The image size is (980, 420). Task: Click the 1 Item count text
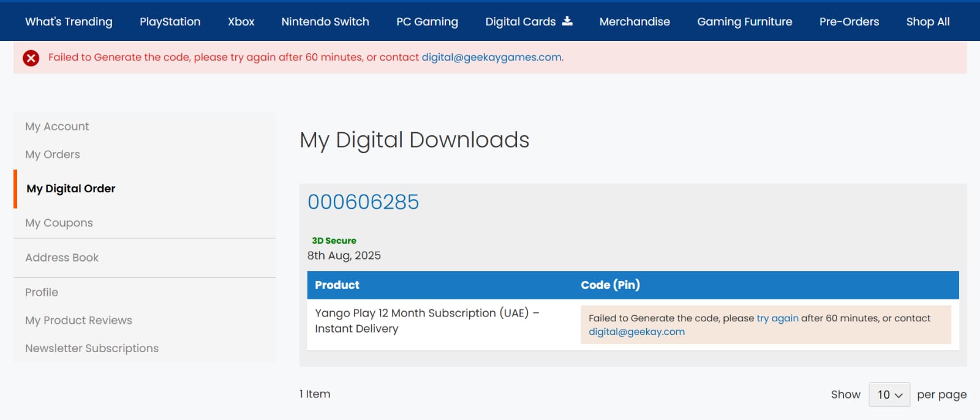[315, 394]
